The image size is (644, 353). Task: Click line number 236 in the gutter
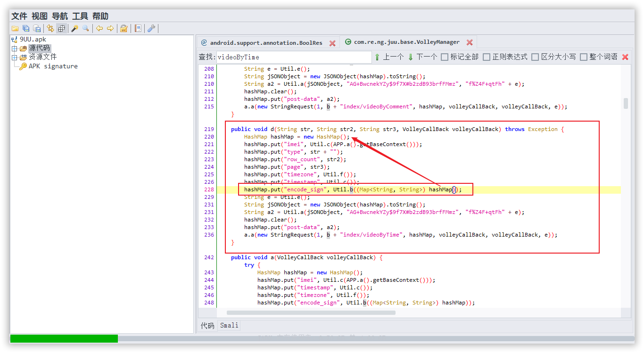tap(209, 235)
